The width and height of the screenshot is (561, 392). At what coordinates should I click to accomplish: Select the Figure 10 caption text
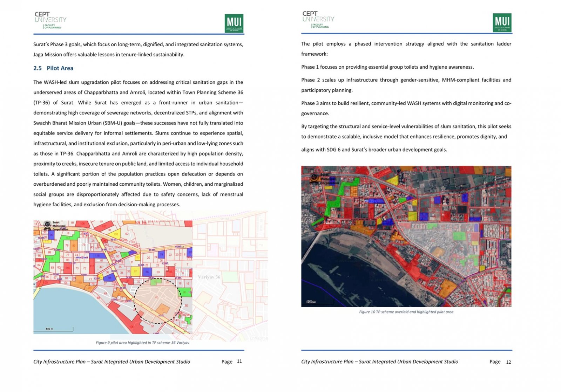(x=406, y=312)
